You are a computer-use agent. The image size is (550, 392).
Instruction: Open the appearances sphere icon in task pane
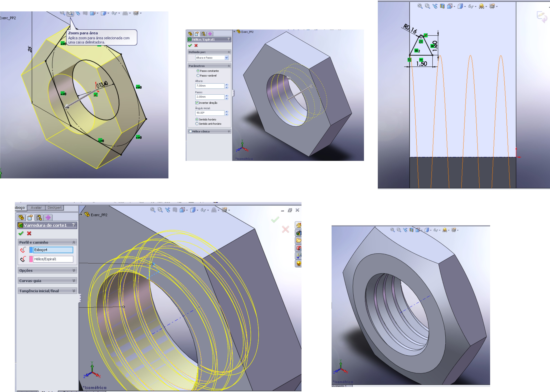click(x=299, y=263)
